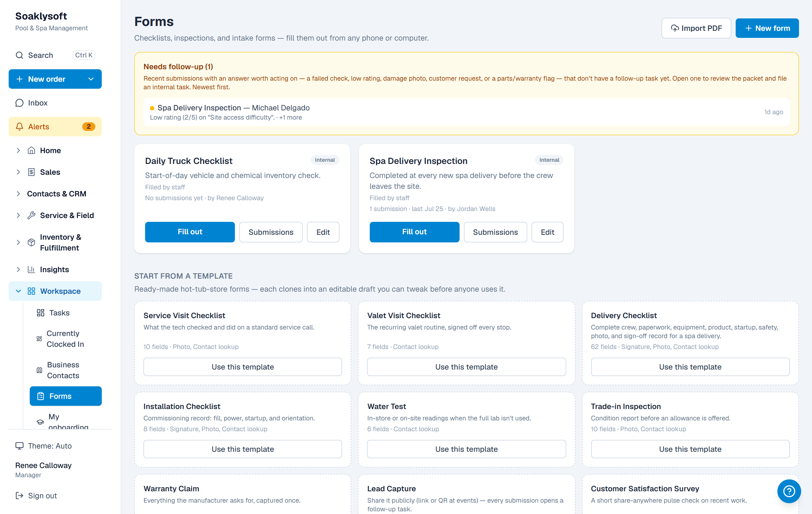Open the Tasks menu item
Screen dimensions: 812x514
[x=66, y=313]
